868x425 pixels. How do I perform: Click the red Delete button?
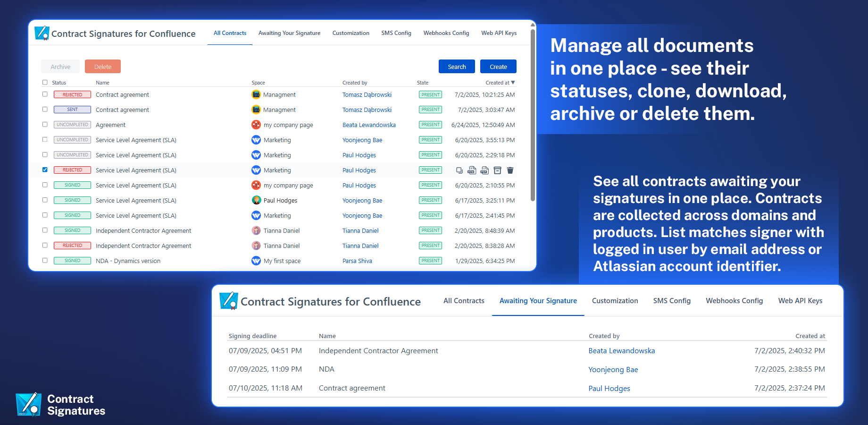point(103,67)
